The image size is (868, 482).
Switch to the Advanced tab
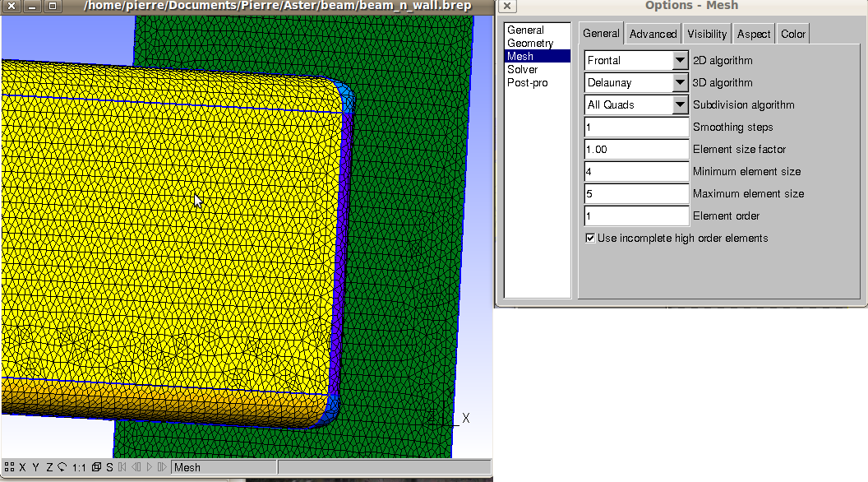point(653,34)
